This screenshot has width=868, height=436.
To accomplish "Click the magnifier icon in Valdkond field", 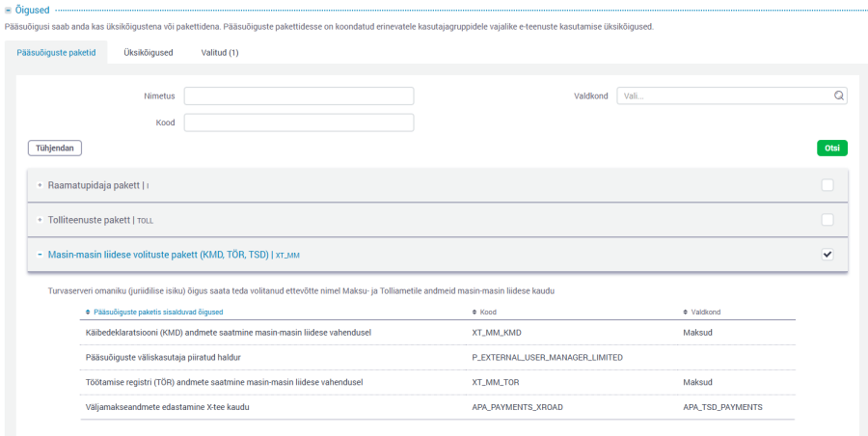I will [x=839, y=95].
